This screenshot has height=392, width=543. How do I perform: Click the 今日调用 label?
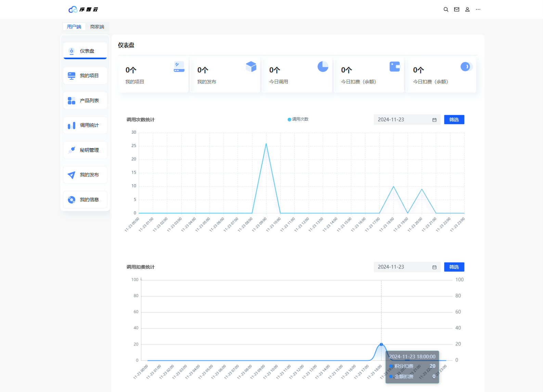[x=279, y=82]
